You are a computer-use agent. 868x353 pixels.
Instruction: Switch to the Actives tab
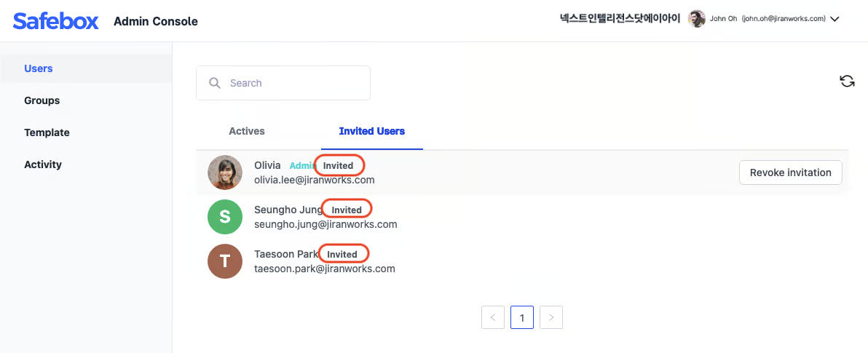click(x=247, y=131)
